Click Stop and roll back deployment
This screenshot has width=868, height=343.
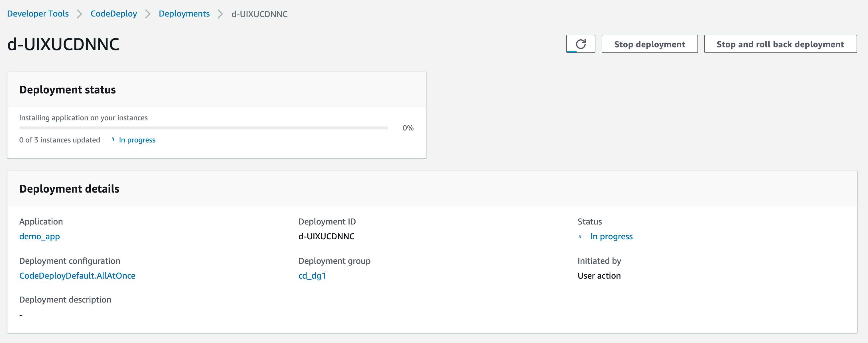780,44
